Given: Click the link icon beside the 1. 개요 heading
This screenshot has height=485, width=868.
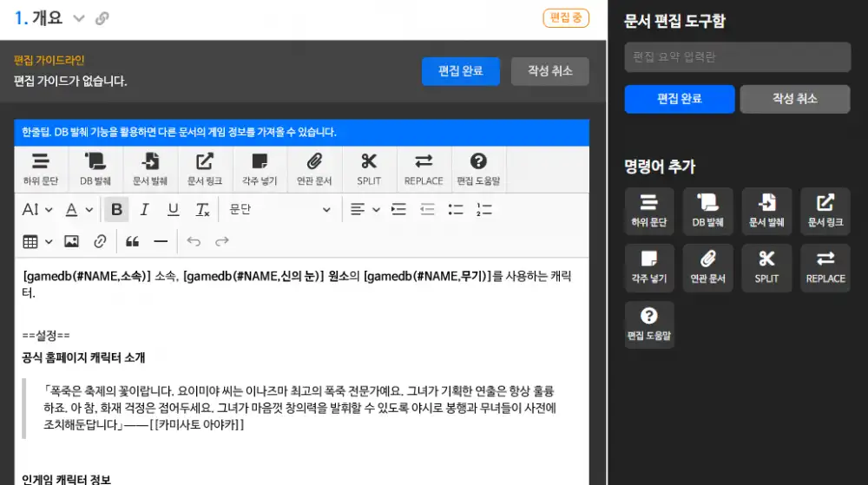Looking at the screenshot, I should 102,18.
